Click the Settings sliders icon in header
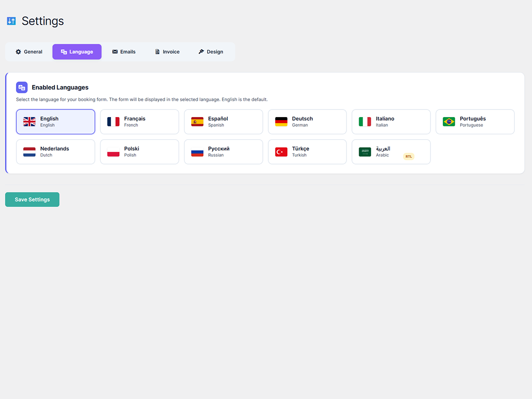 pyautogui.click(x=12, y=21)
